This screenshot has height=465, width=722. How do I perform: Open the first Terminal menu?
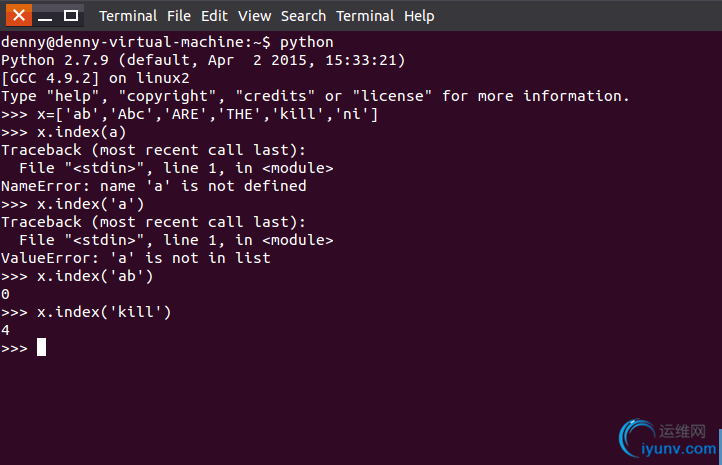(x=128, y=16)
